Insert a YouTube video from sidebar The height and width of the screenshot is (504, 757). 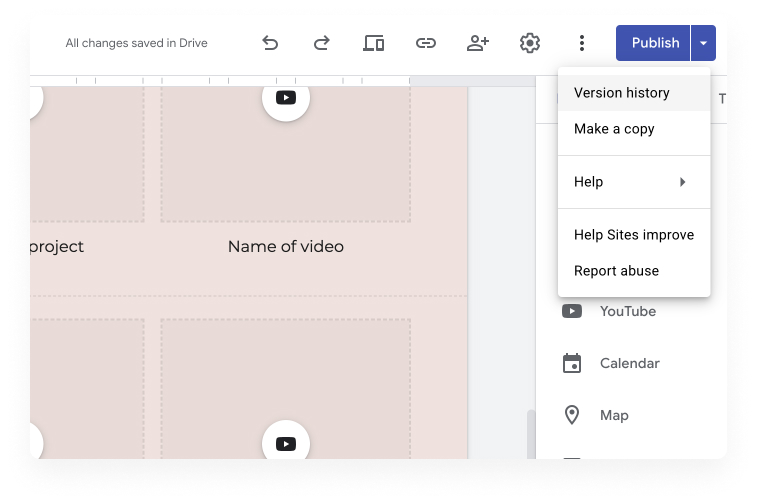pyautogui.click(x=572, y=311)
